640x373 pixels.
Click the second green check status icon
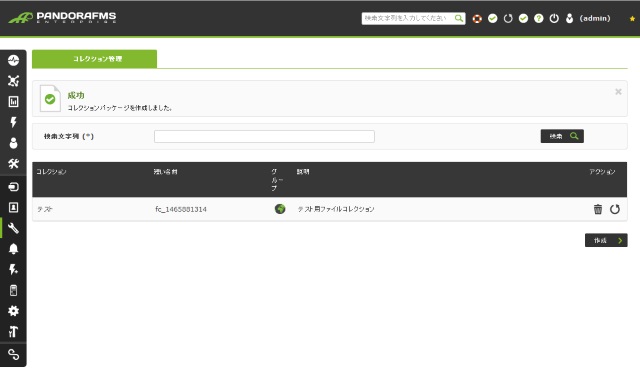523,18
